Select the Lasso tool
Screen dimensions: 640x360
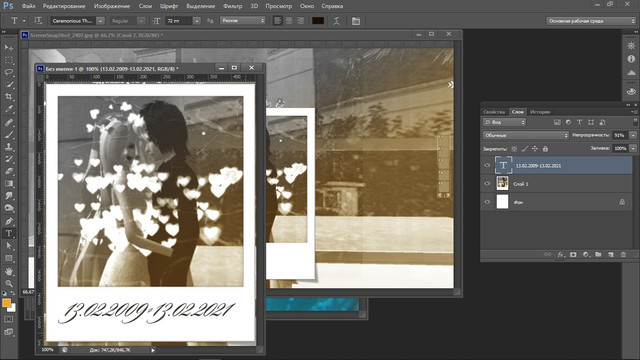click(9, 72)
